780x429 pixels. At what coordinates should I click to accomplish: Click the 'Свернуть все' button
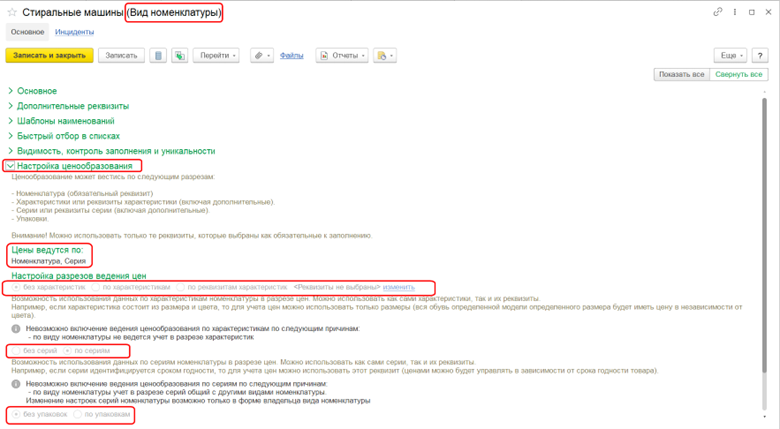click(x=740, y=75)
